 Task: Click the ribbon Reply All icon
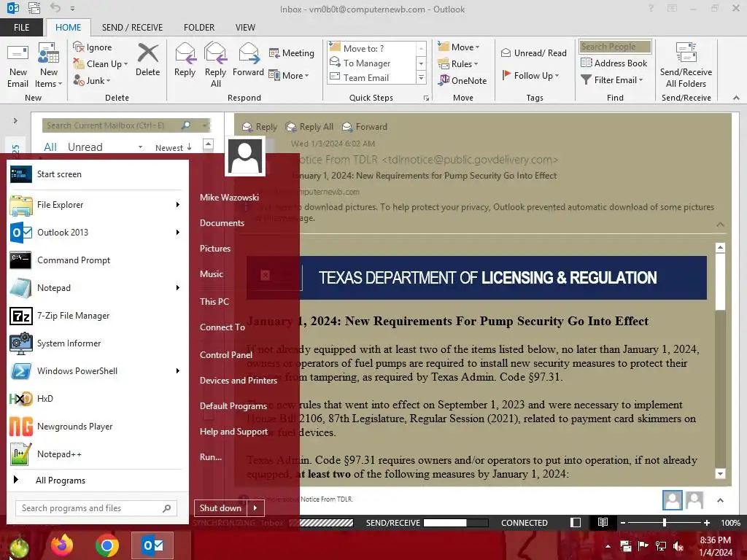(x=215, y=66)
